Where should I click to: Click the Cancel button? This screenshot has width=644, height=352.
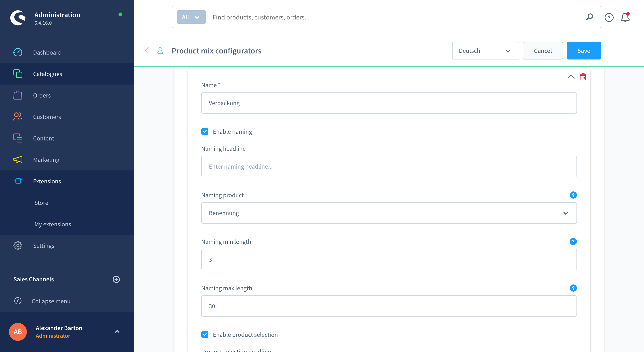[542, 51]
